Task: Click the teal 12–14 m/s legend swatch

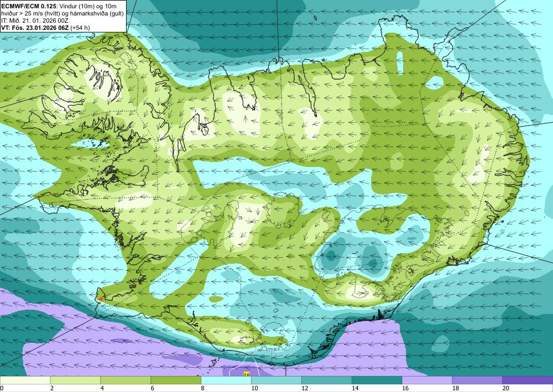Action: click(x=327, y=380)
